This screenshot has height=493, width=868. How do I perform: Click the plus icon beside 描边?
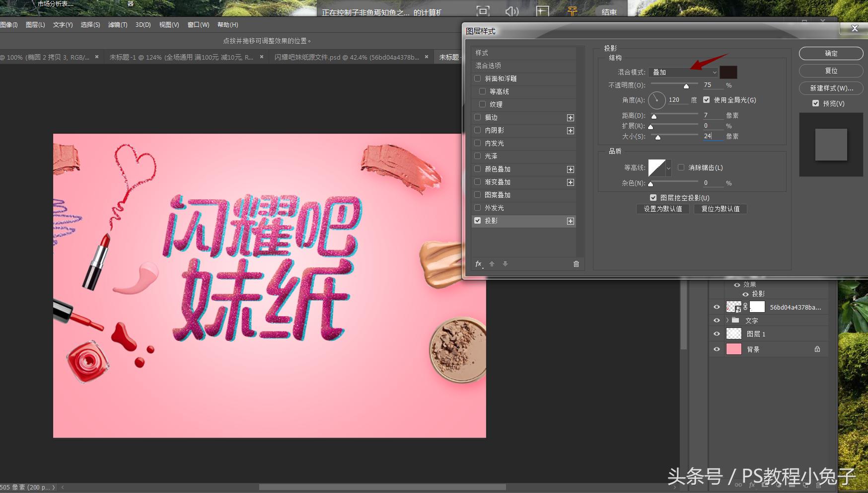pos(570,117)
